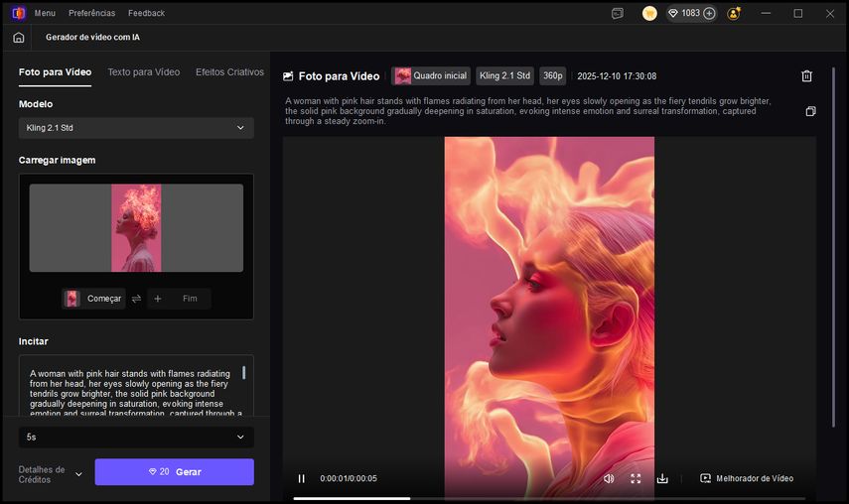Open Preferências menu

click(91, 13)
